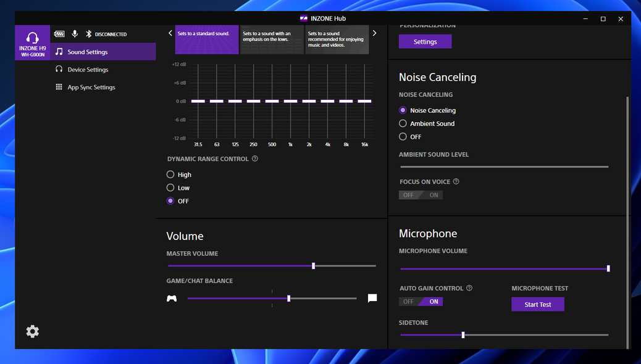Set Dynamic Range Control to OFF

[x=170, y=201]
